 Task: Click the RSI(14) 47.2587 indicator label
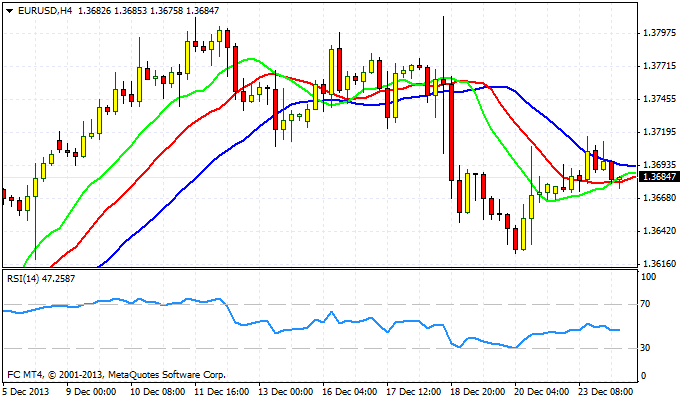pos(41,279)
